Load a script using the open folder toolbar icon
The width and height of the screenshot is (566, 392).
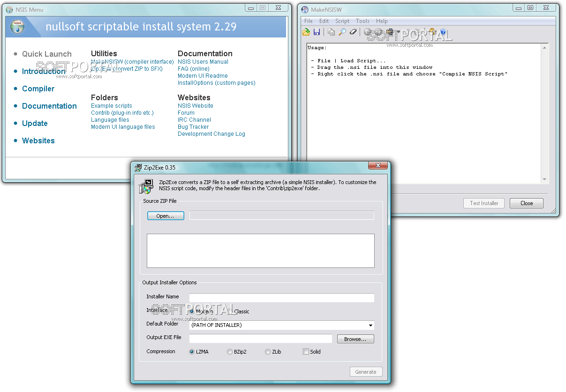306,32
